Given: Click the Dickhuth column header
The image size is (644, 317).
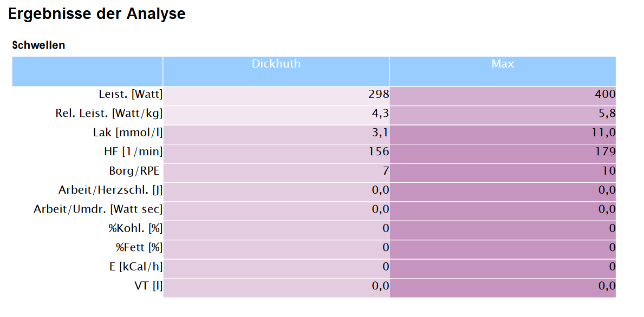Looking at the screenshot, I should click(276, 64).
